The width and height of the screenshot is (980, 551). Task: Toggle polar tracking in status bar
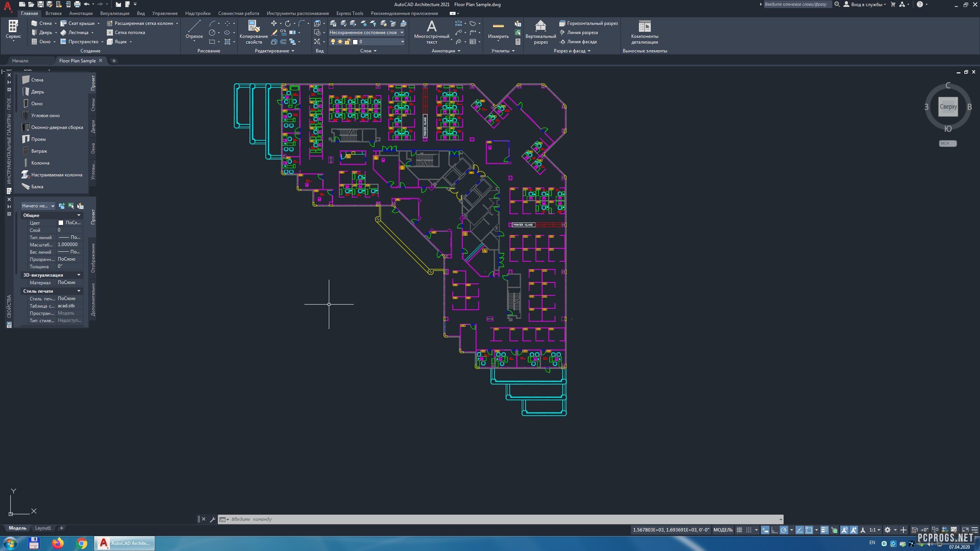(784, 530)
